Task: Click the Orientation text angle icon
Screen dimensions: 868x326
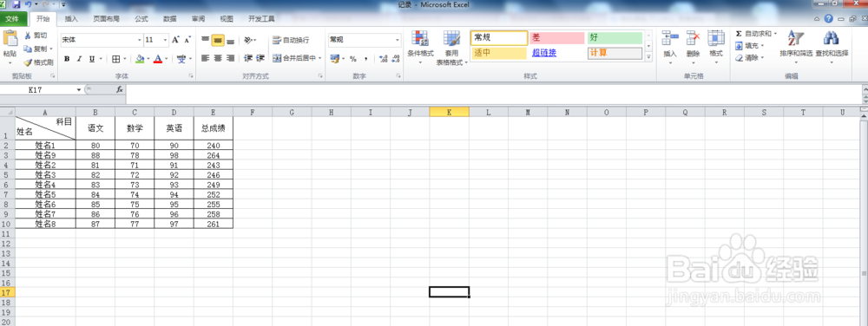Action: (x=248, y=40)
